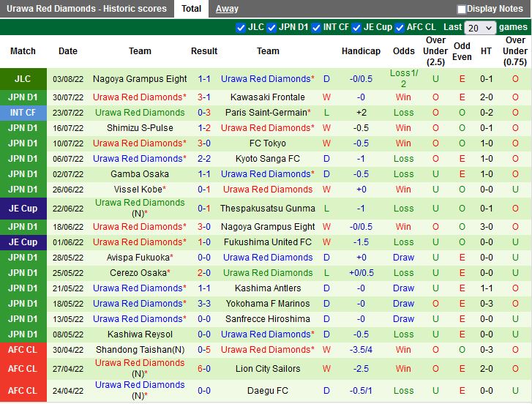Viewport: 532px width, 404px height.
Task: Click the Kawasaki Frontale team name
Action: [x=267, y=97]
